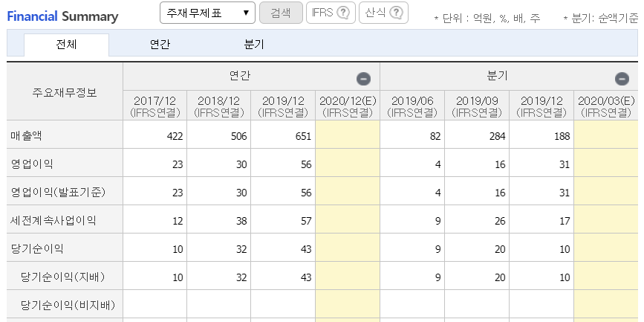Viewport: 644px width, 322px height.
Task: Click the 매출액 value 506
Action: pyautogui.click(x=240, y=136)
